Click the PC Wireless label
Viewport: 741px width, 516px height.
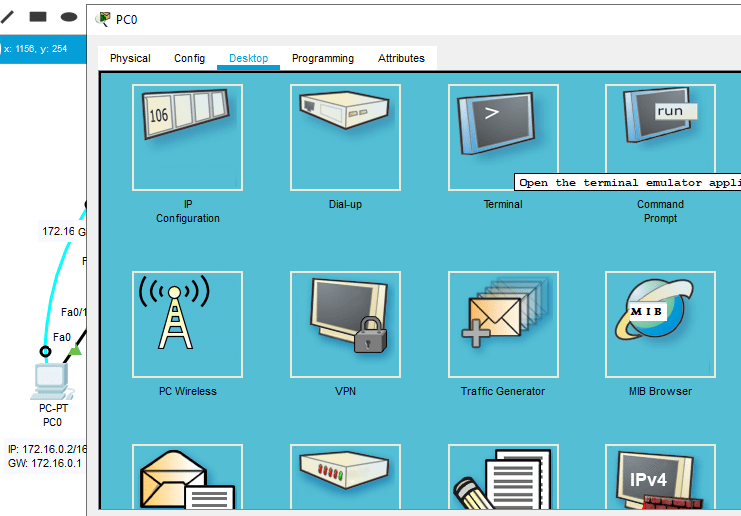188,391
